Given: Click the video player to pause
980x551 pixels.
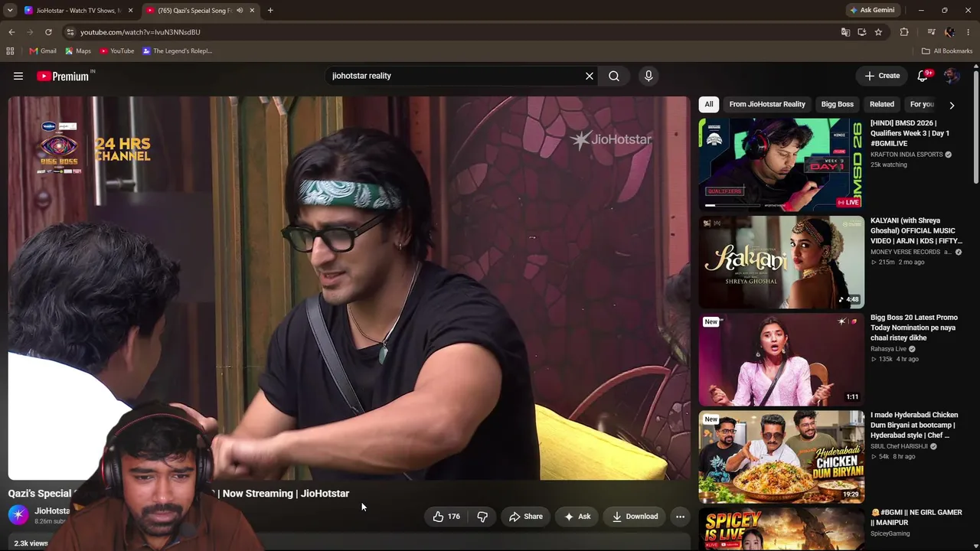Looking at the screenshot, I should point(349,288).
